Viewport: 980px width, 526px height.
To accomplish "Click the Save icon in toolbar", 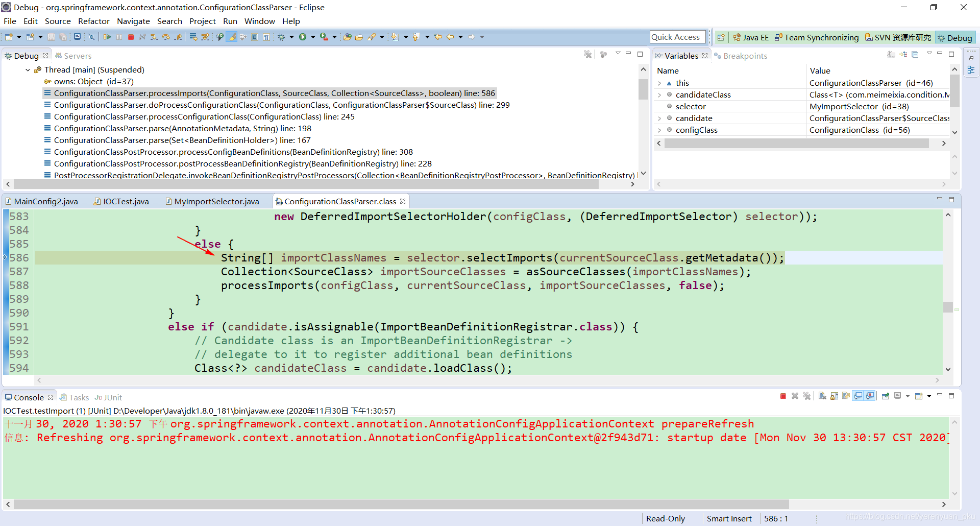I will 51,37.
